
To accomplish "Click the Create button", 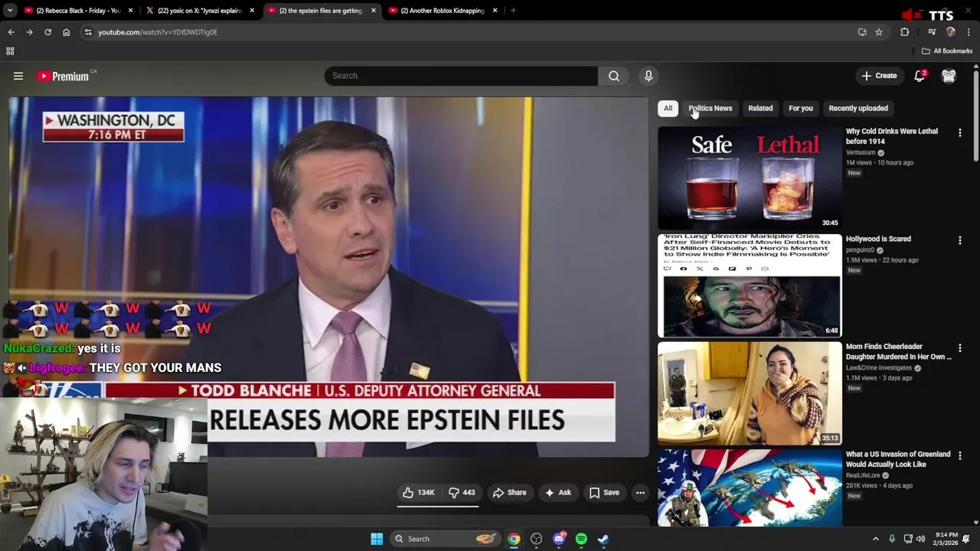I will pyautogui.click(x=878, y=76).
